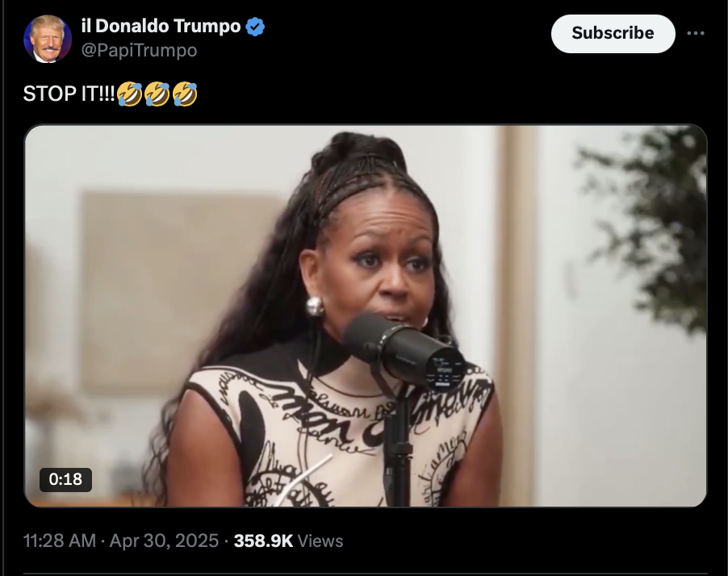This screenshot has height=576, width=728.
Task: Click the Subscribe button
Action: pos(613,33)
